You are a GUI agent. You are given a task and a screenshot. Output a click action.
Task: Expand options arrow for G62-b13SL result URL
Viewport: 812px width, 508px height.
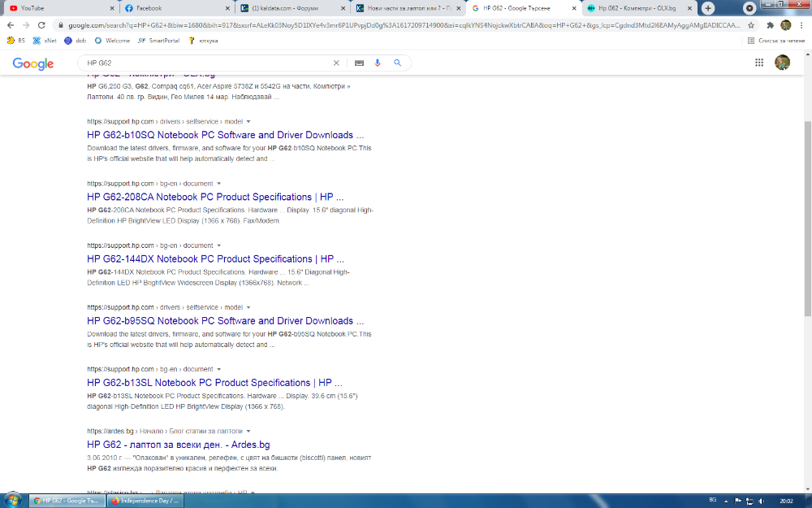click(x=219, y=370)
